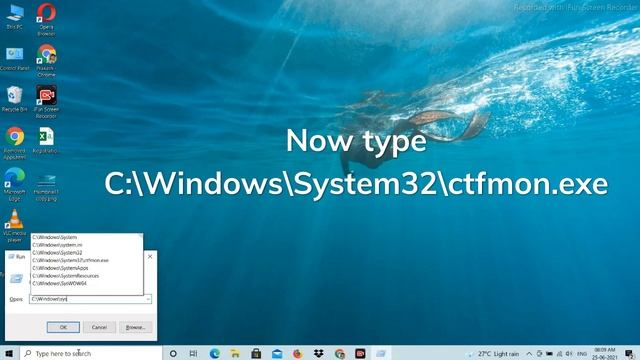
Task: Click the Run dialog Open text field
Action: click(x=87, y=299)
